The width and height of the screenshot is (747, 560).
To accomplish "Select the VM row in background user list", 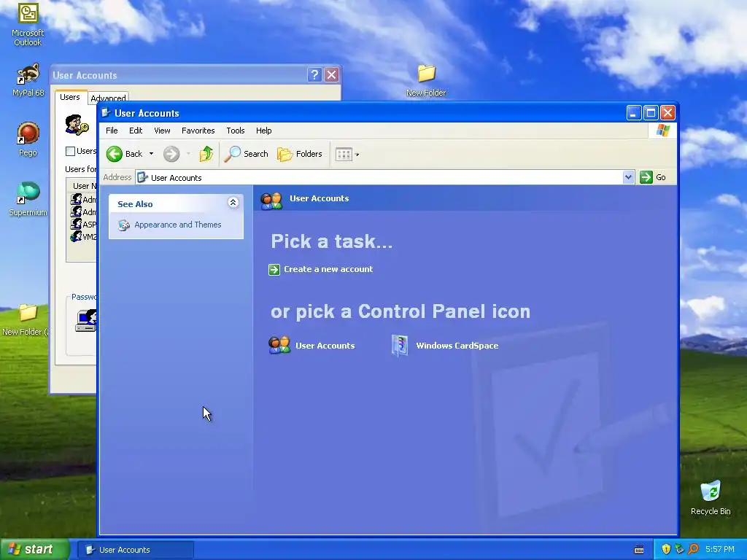I will click(83, 237).
